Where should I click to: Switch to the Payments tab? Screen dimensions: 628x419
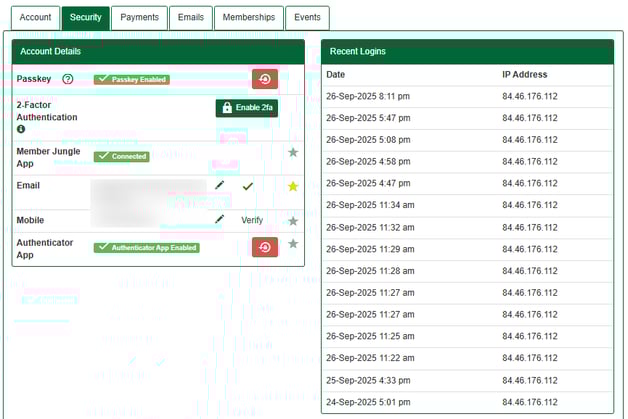(138, 17)
